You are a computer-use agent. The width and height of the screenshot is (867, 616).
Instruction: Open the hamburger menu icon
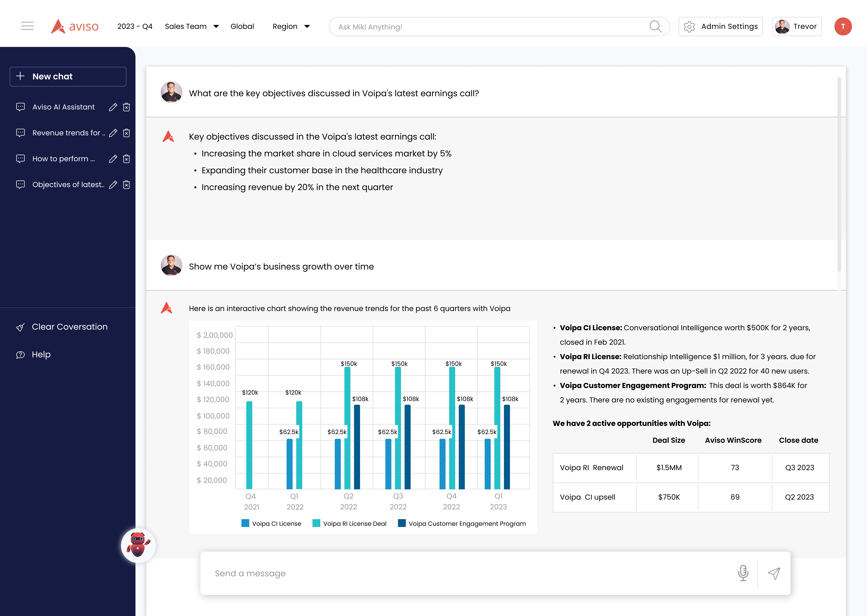point(27,26)
